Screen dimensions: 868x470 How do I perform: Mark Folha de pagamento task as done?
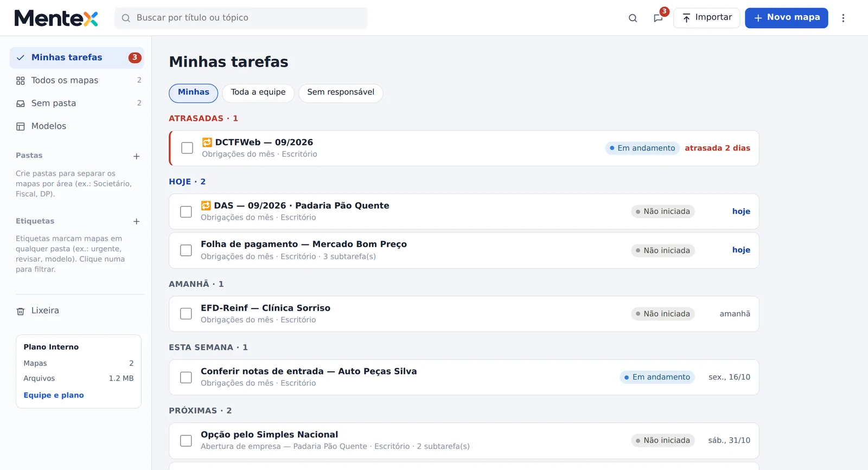coord(186,250)
